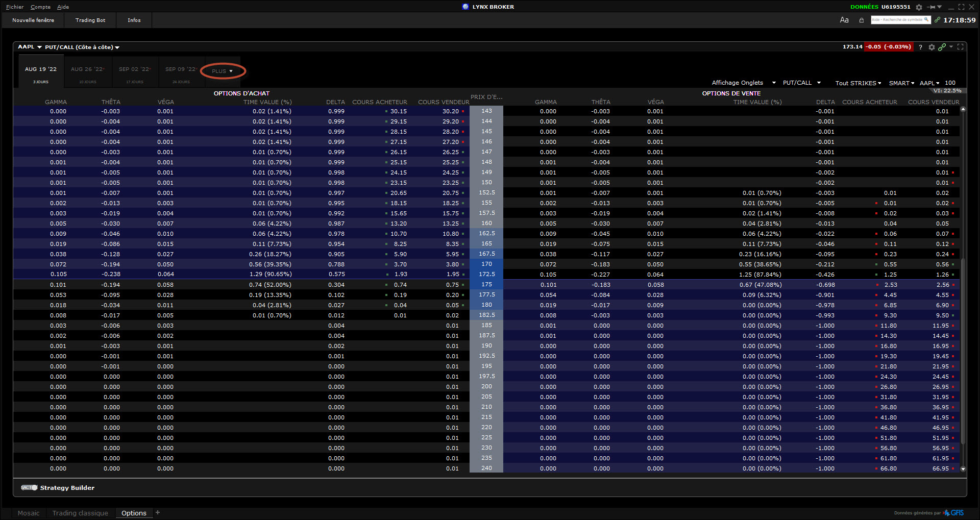This screenshot has width=980, height=520.
Task: Open global settings gear next to account number
Action: point(919,7)
